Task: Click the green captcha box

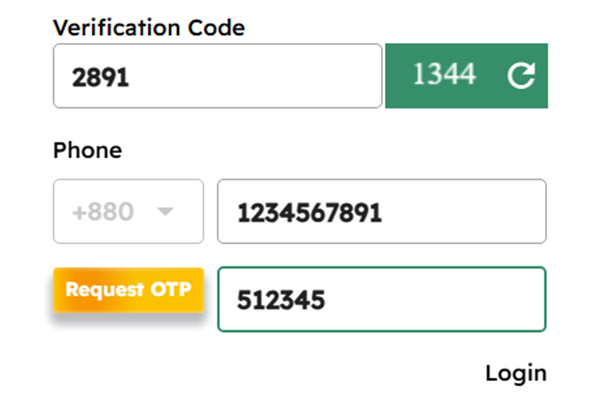Action: pyautogui.click(x=466, y=76)
